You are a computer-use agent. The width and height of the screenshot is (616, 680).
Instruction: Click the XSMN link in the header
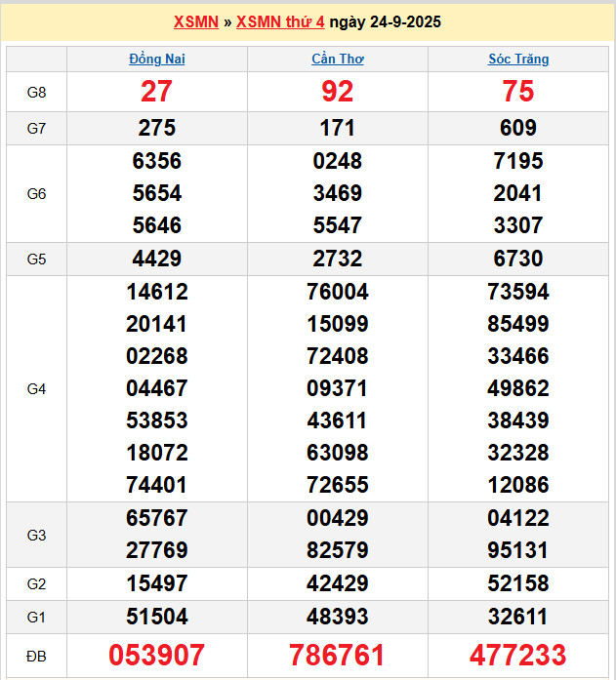[x=195, y=21]
